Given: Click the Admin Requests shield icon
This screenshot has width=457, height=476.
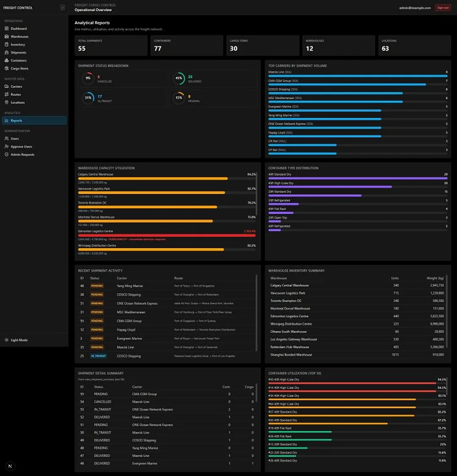Looking at the screenshot, I should [7, 154].
